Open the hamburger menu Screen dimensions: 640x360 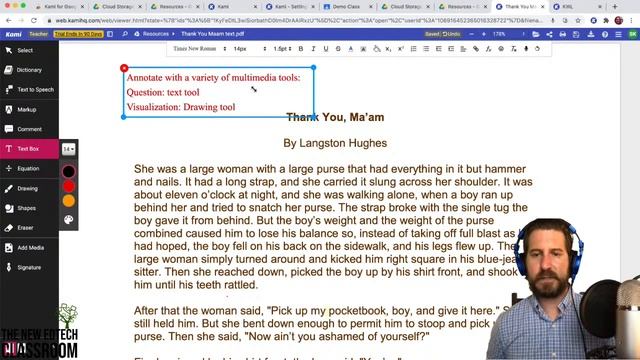tap(618, 34)
